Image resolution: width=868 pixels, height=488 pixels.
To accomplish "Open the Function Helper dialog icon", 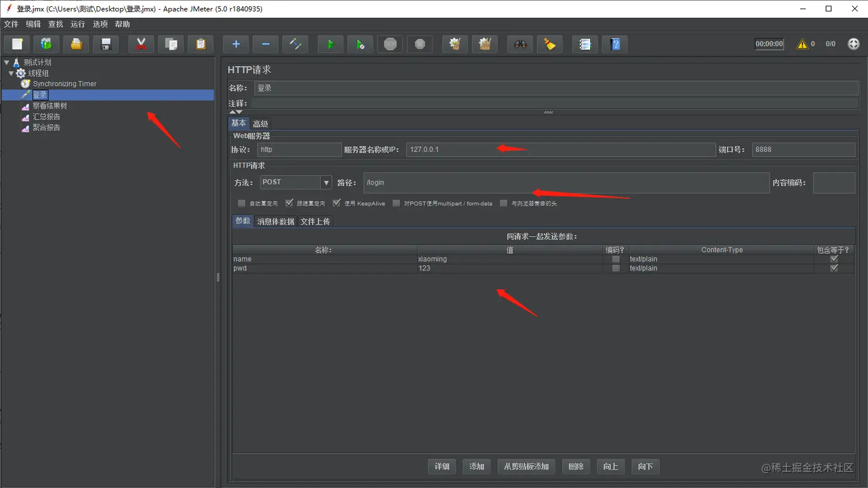I will pos(585,44).
